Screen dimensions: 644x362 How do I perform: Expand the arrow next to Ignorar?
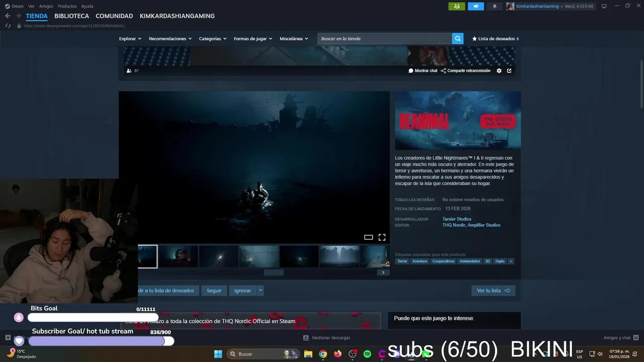point(260,291)
